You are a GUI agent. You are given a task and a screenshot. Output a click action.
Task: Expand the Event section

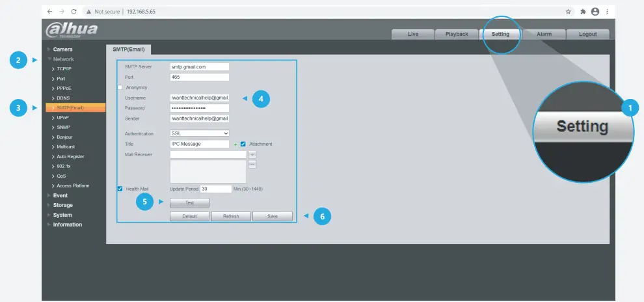[x=60, y=195]
